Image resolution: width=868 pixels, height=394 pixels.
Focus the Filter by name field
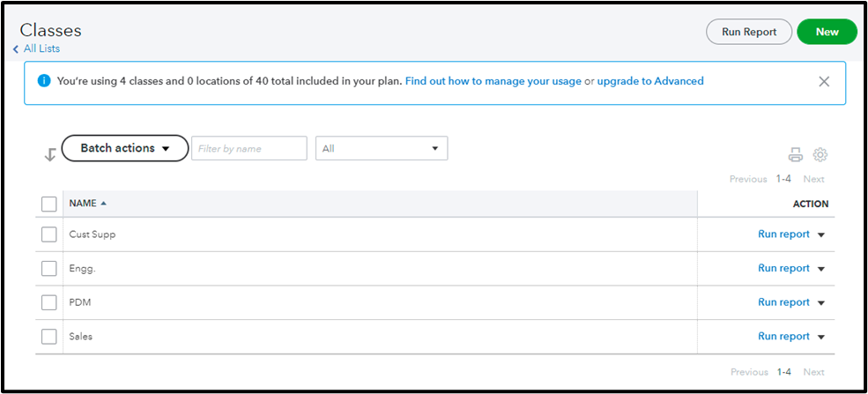pyautogui.click(x=249, y=148)
